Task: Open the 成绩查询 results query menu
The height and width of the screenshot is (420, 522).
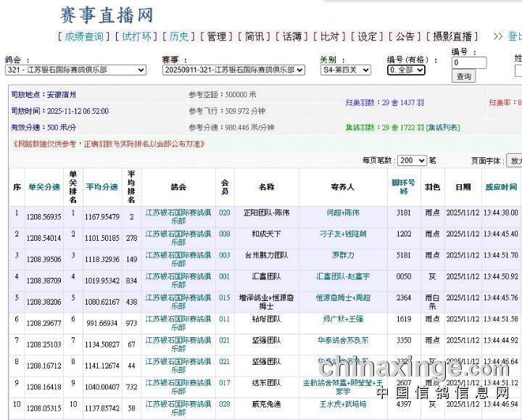Action: point(84,37)
